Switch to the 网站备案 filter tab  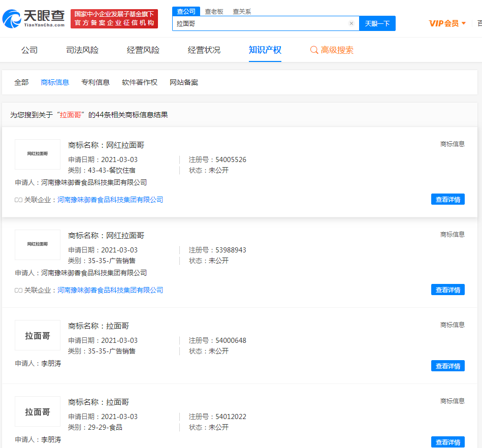point(184,82)
